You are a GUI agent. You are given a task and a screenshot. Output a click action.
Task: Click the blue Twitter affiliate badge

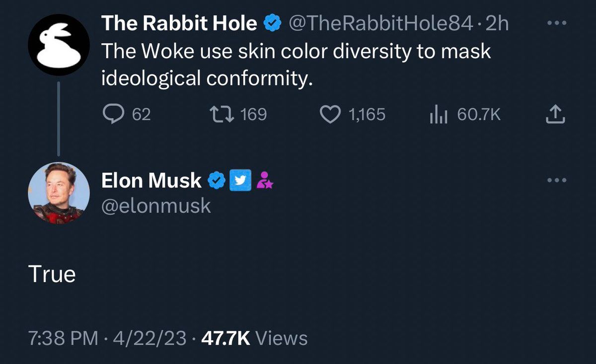coord(240,181)
